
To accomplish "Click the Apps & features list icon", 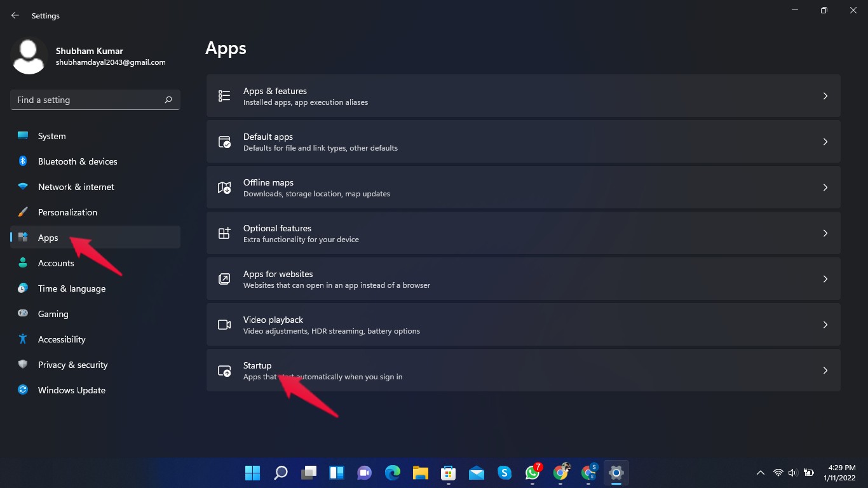I will 224,96.
